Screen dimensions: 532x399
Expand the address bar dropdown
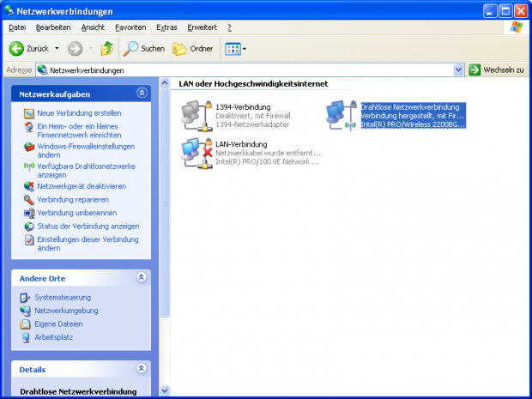pyautogui.click(x=458, y=70)
